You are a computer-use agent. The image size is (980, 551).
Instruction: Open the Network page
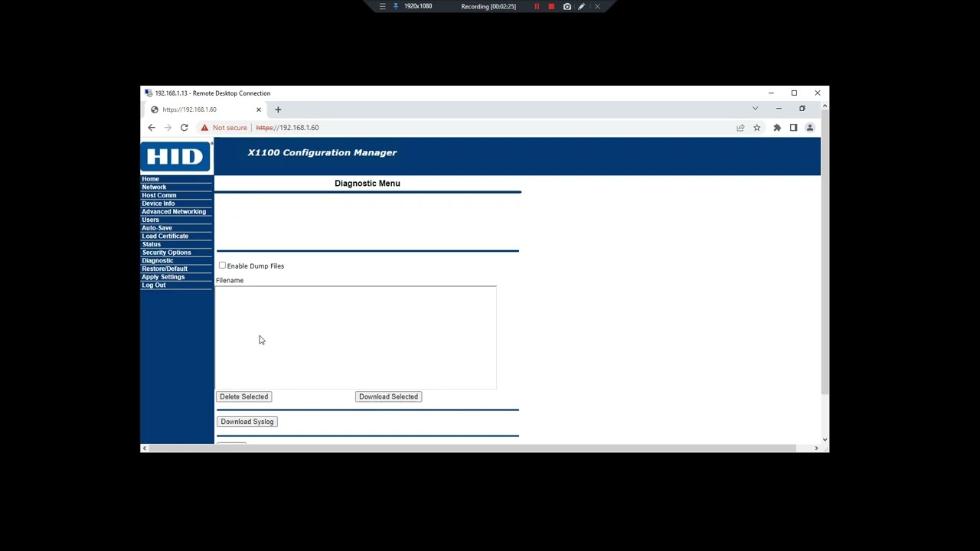pyautogui.click(x=154, y=187)
